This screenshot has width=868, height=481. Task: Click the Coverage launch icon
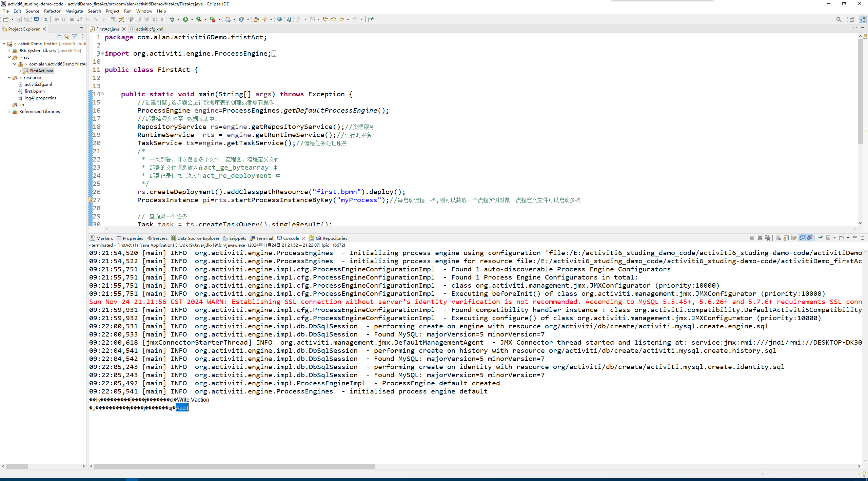point(199,19)
